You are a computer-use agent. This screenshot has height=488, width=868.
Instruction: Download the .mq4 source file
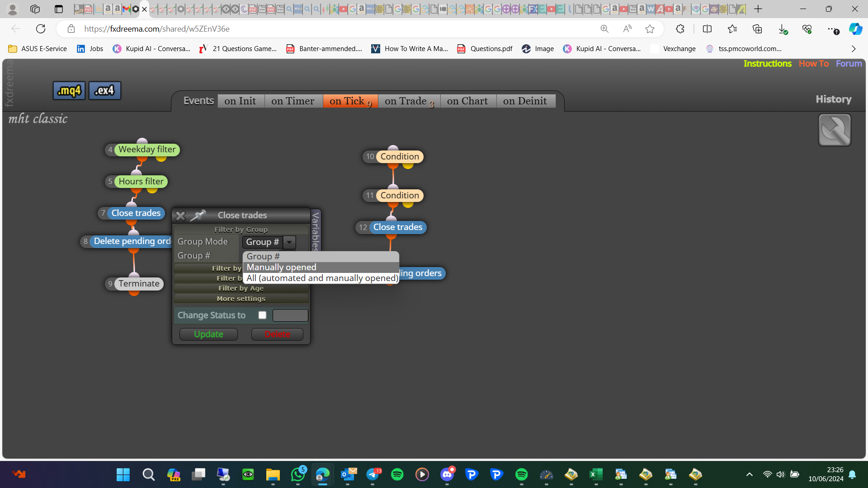[x=69, y=91]
